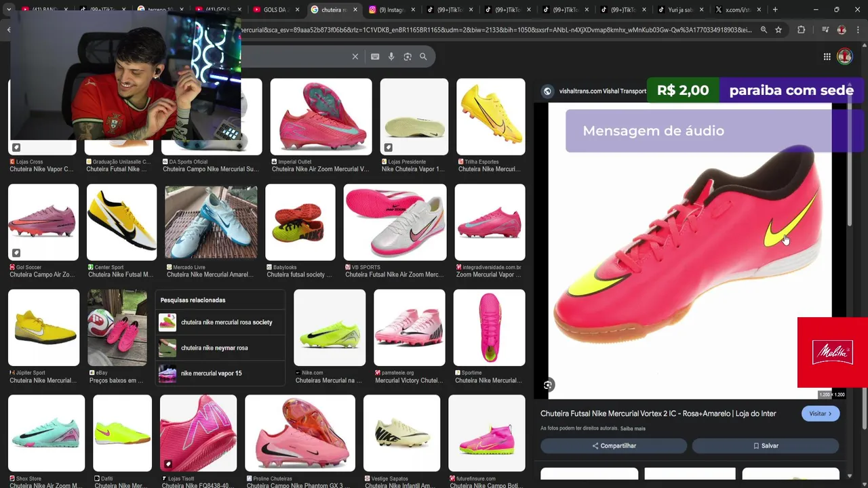
Task: Open the tab search chevron
Action: click(x=9, y=9)
